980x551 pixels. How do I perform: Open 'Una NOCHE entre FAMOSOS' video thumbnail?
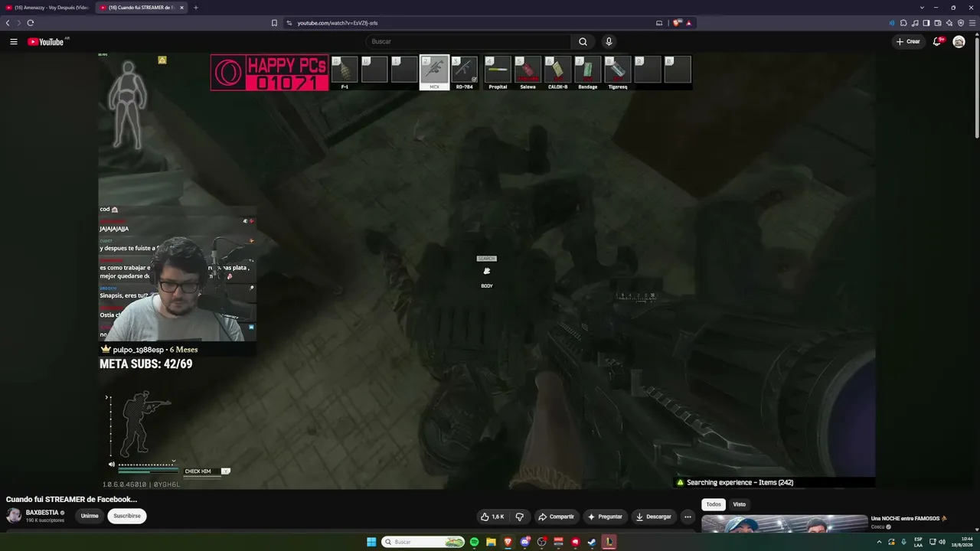784,524
